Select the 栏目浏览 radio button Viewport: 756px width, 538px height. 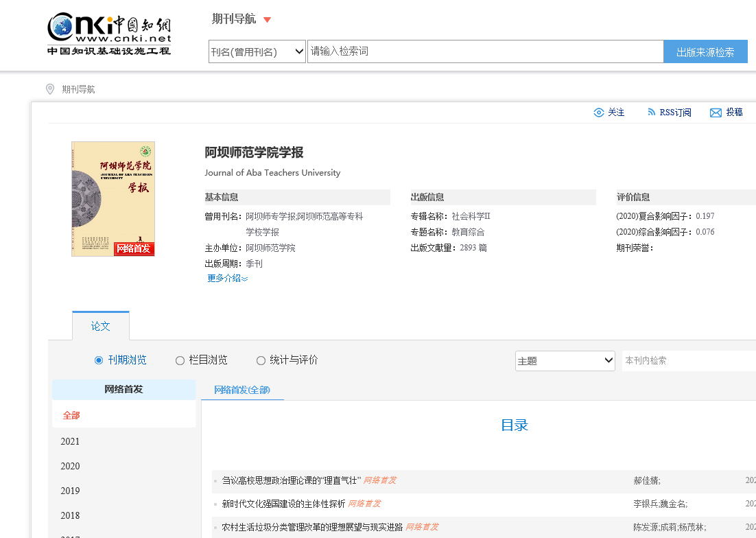pos(180,360)
